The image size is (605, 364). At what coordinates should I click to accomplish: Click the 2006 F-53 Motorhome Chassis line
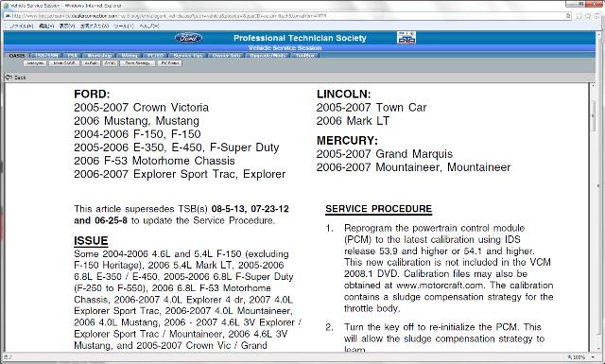click(154, 161)
